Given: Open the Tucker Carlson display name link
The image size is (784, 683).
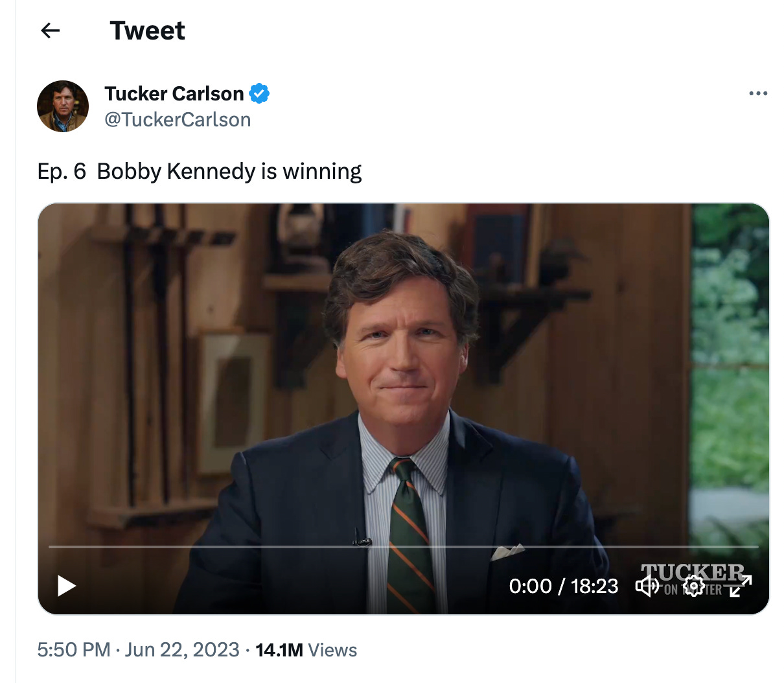Looking at the screenshot, I should pos(174,93).
